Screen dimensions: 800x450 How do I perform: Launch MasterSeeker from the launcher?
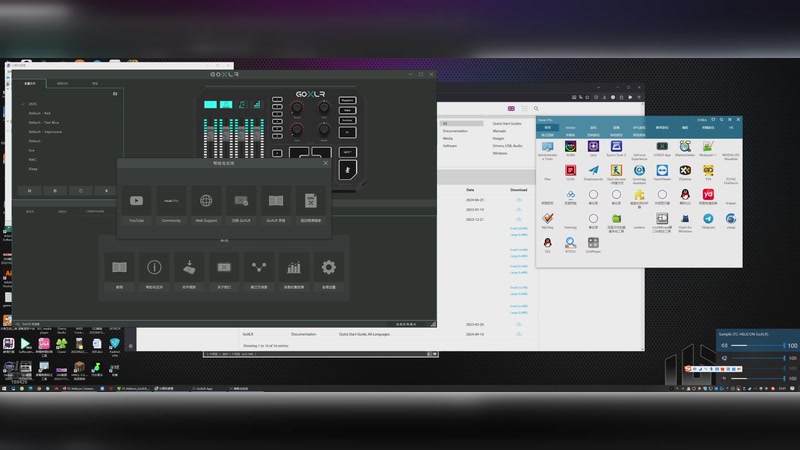click(685, 149)
